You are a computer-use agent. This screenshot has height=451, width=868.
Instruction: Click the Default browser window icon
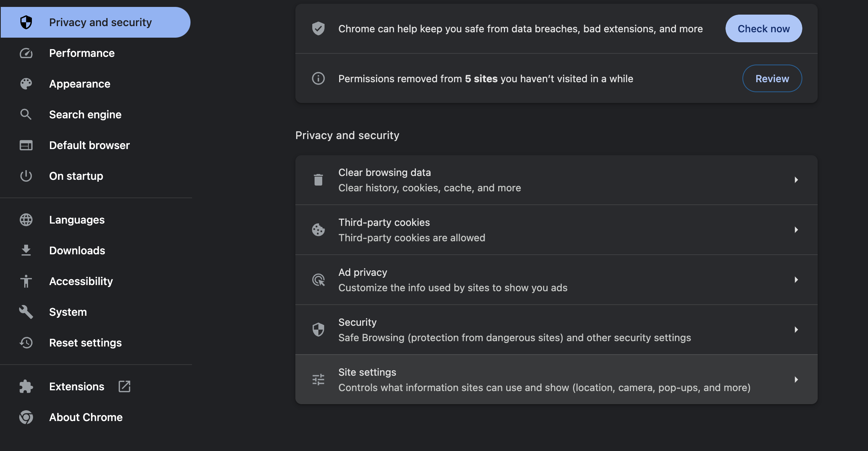(x=26, y=145)
